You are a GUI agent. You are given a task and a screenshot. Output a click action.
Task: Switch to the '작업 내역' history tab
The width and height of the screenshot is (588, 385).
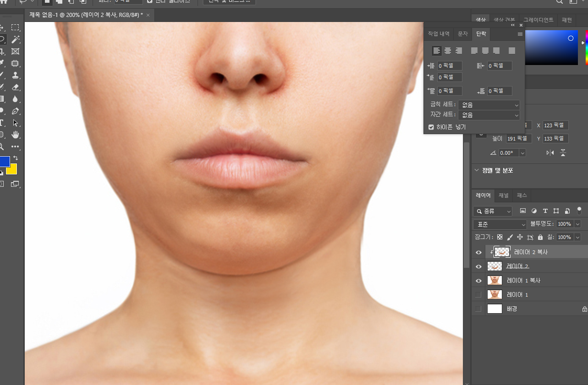439,34
